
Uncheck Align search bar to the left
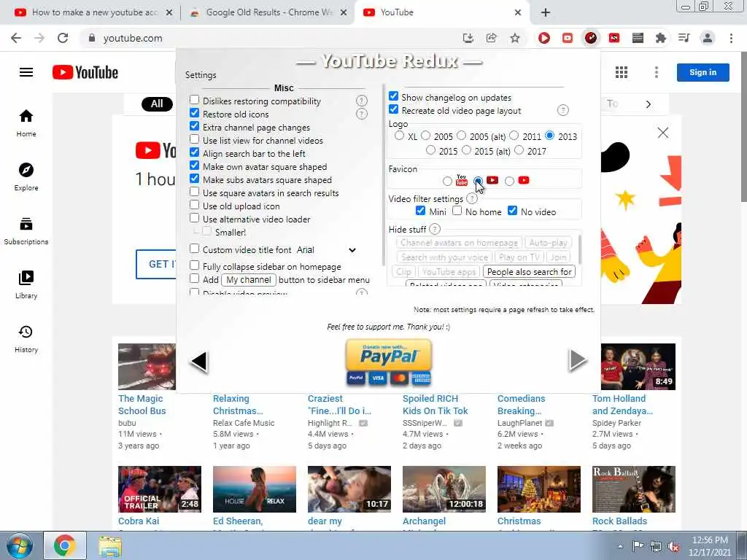[194, 152]
